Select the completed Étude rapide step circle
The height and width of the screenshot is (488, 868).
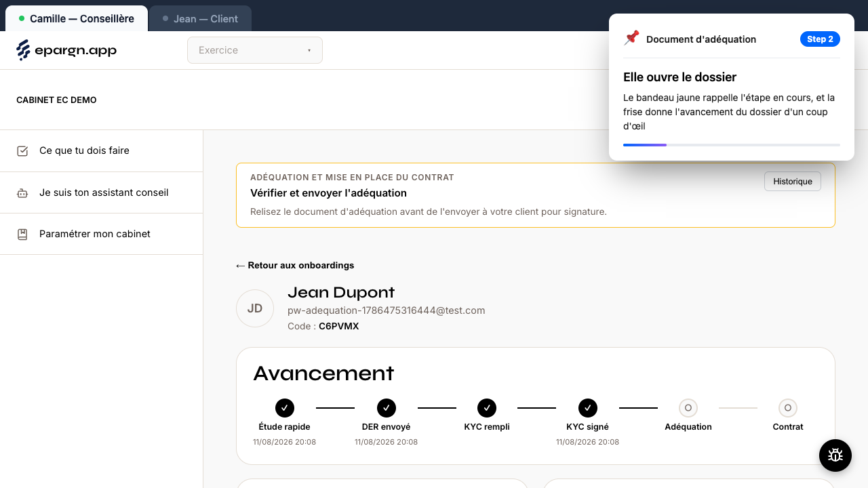click(x=285, y=408)
